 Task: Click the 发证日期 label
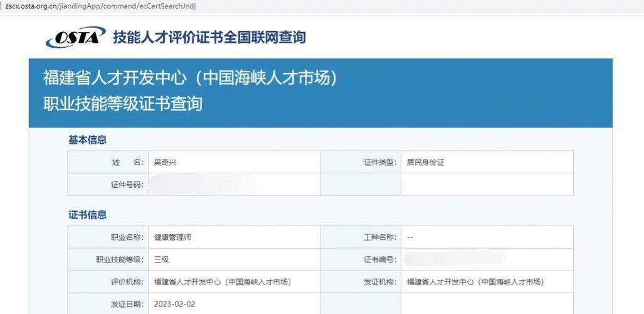(x=127, y=305)
